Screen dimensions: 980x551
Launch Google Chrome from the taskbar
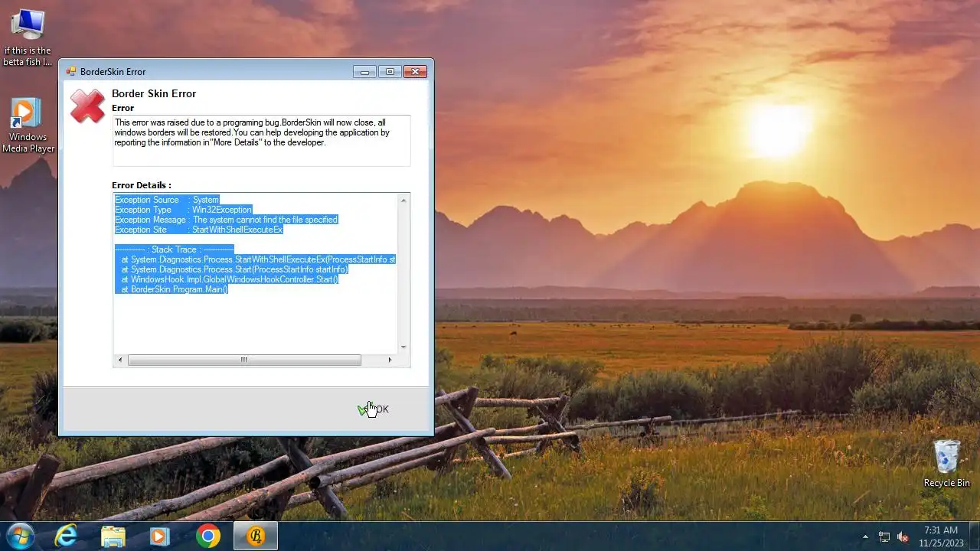pyautogui.click(x=207, y=536)
